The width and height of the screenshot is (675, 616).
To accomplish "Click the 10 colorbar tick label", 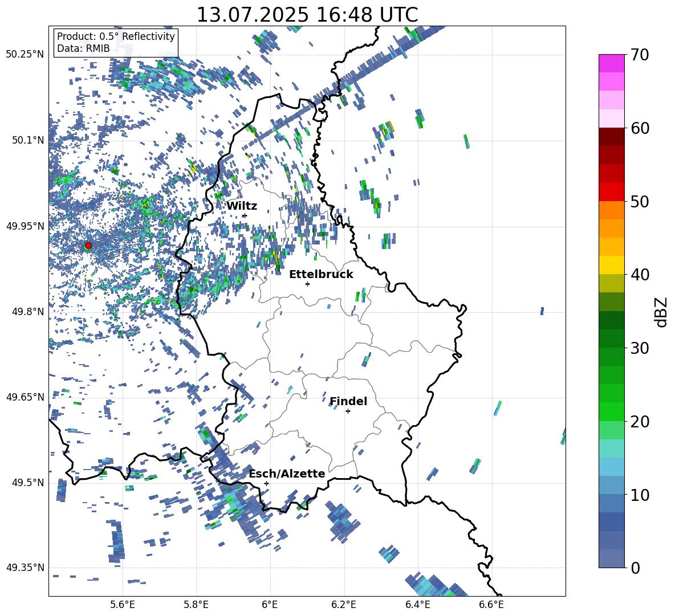I will (x=640, y=495).
